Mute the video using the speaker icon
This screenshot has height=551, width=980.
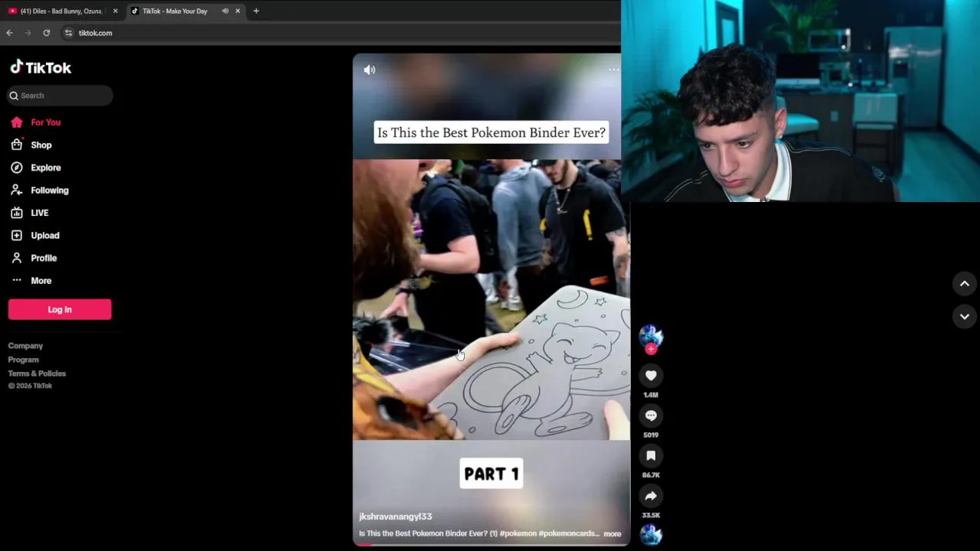tap(370, 70)
